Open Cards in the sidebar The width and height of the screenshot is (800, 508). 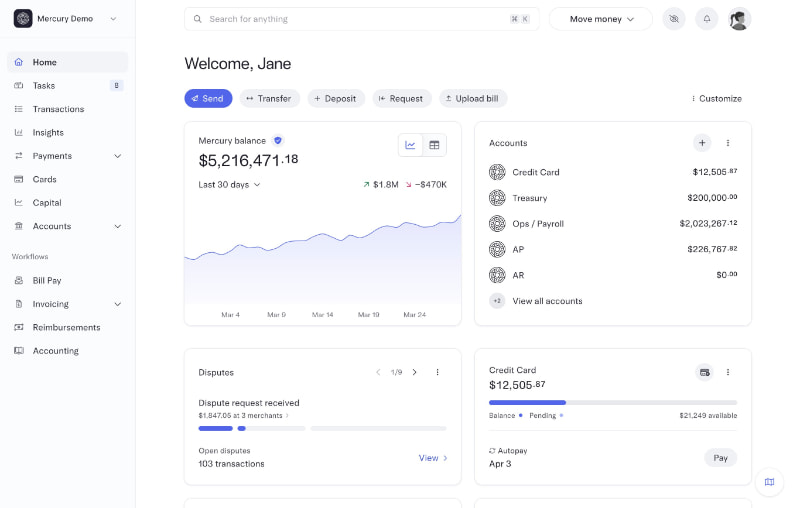pyautogui.click(x=67, y=180)
